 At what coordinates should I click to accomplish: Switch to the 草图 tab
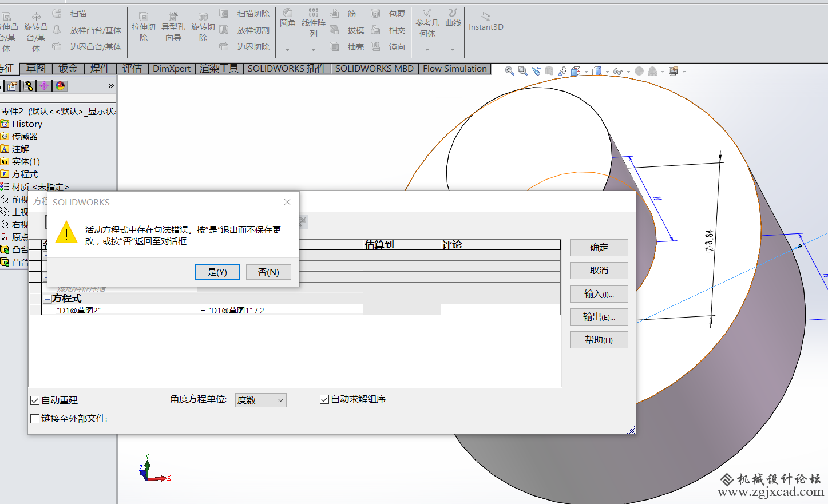tap(36, 69)
